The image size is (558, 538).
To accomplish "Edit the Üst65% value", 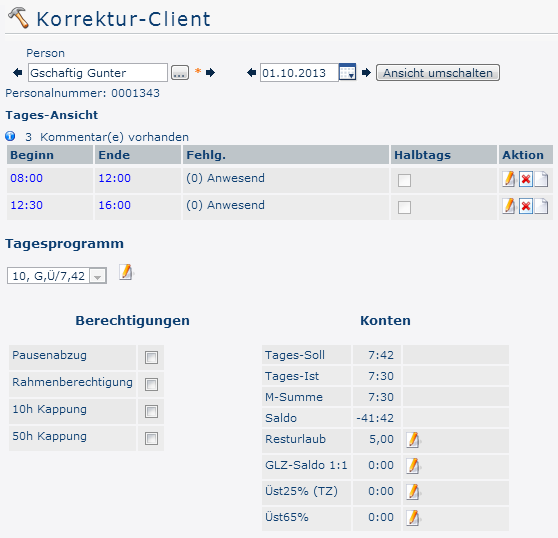I will (x=413, y=518).
